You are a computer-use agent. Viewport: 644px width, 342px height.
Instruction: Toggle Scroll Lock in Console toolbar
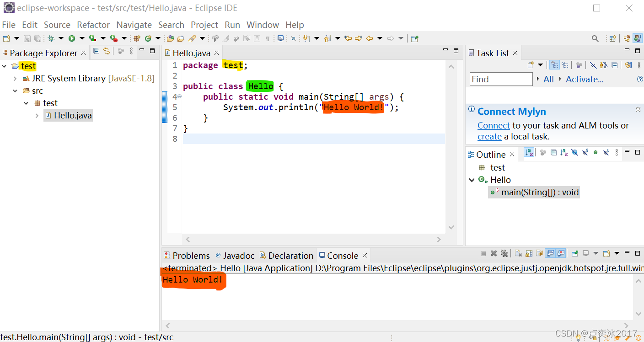pyautogui.click(x=529, y=253)
